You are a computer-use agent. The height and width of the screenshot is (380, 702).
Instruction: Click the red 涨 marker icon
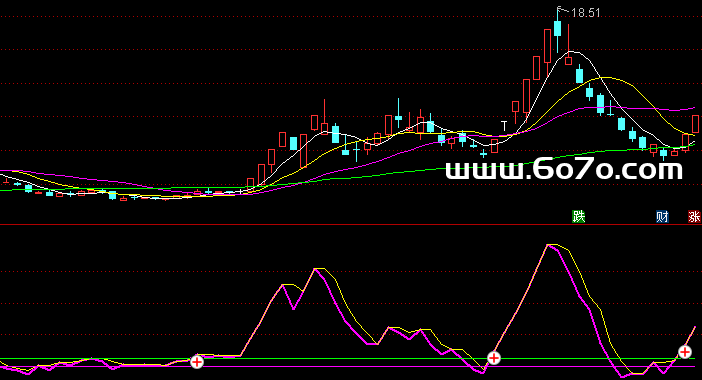(x=694, y=217)
